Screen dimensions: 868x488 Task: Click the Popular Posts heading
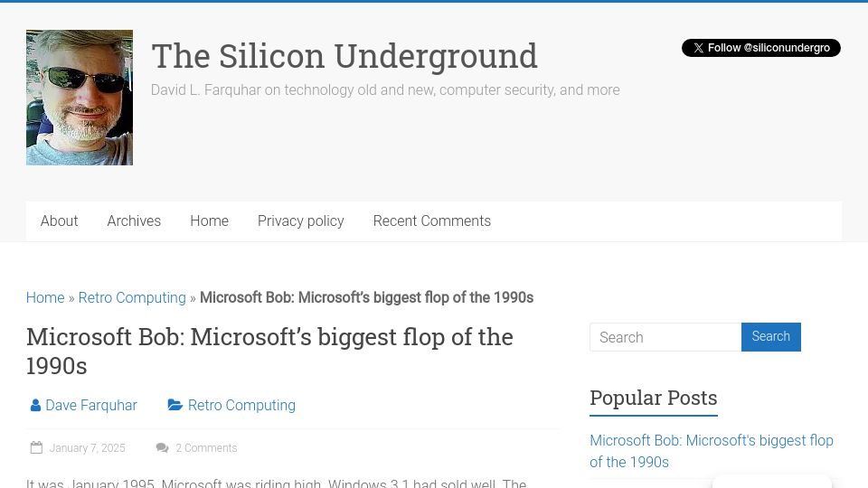[x=653, y=398]
